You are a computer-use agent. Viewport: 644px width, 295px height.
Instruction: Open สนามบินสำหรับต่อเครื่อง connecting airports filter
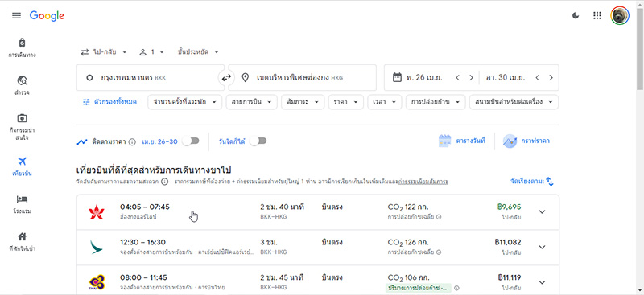click(514, 102)
